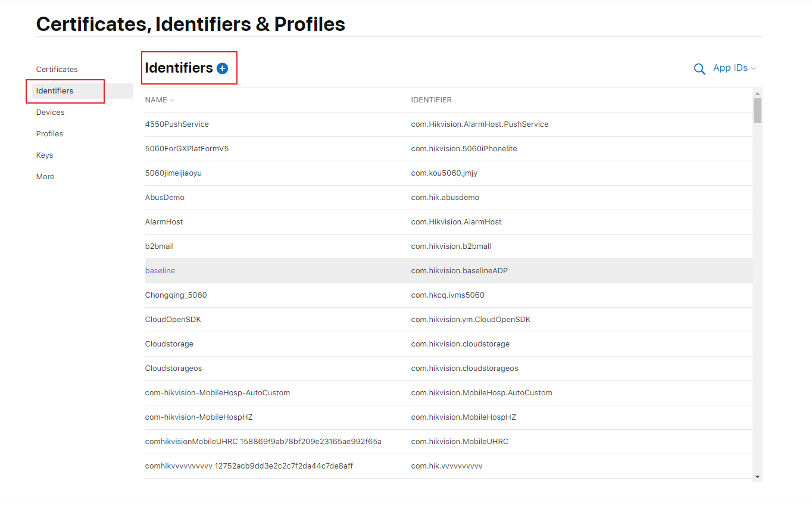Click identifier com.hikvision.MobileUHRC
Screen dimensions: 812x509
point(460,442)
